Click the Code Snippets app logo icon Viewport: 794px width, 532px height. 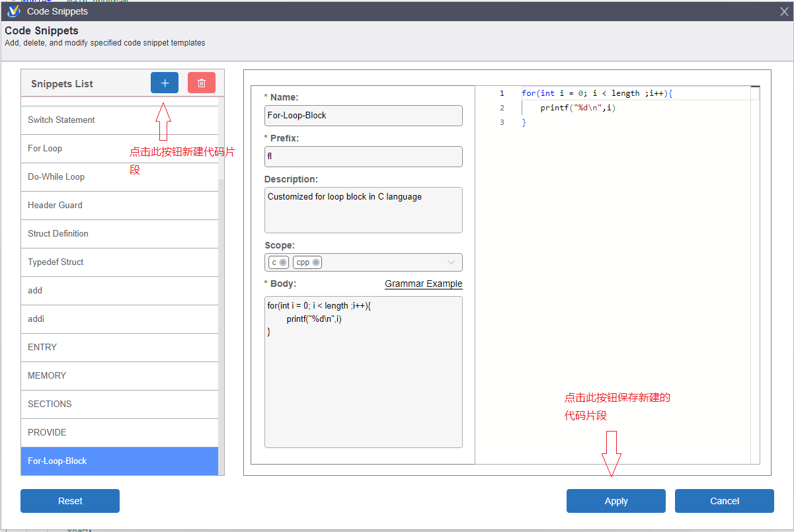click(x=13, y=11)
